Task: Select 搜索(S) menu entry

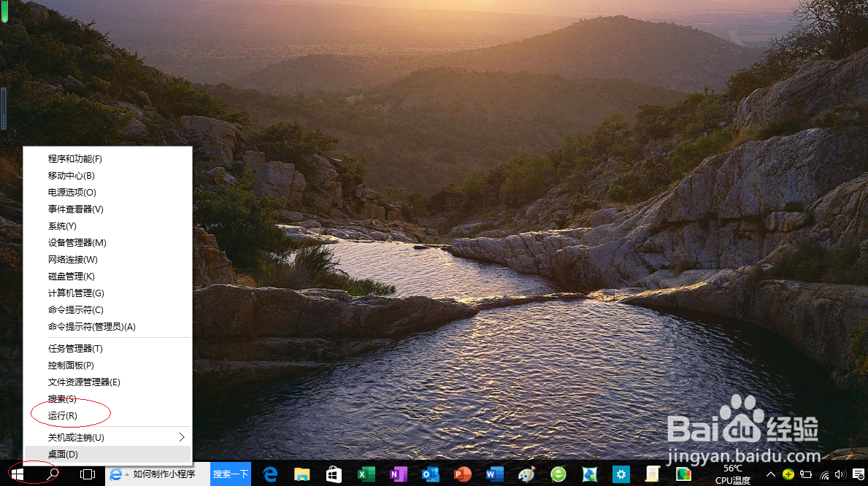Action: point(108,399)
